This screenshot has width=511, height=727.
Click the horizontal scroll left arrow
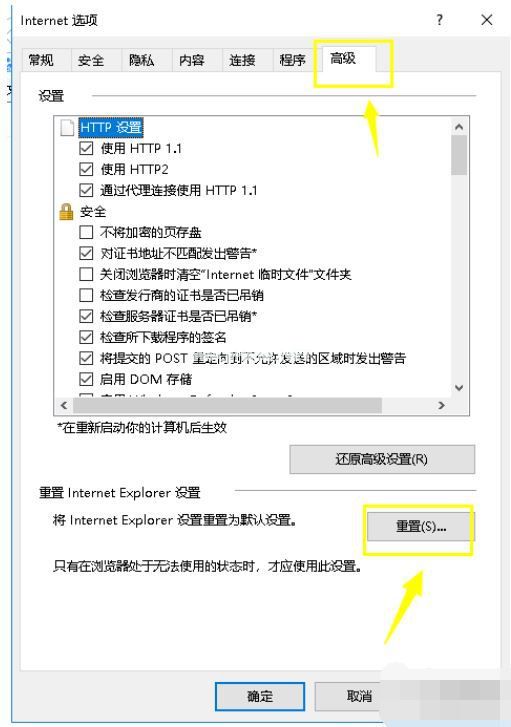(64, 406)
